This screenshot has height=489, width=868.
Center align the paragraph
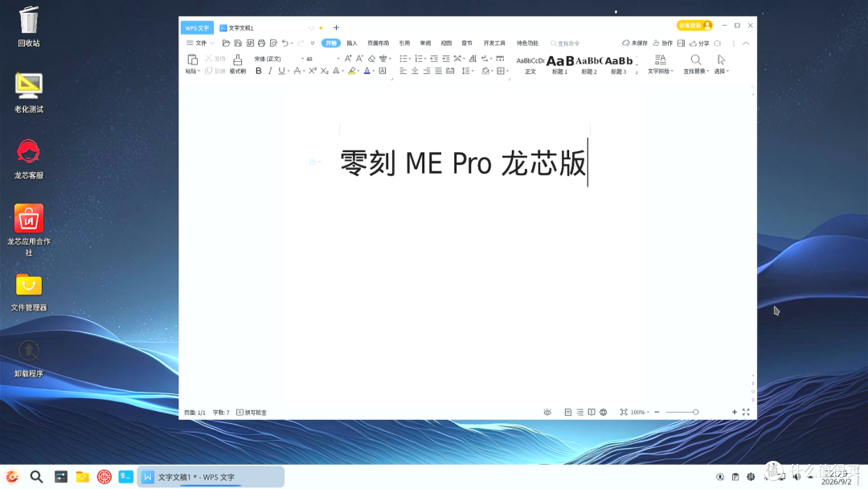point(415,71)
